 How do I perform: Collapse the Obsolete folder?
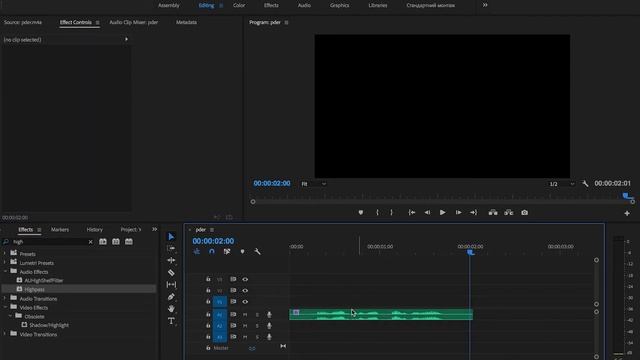click(x=10, y=316)
